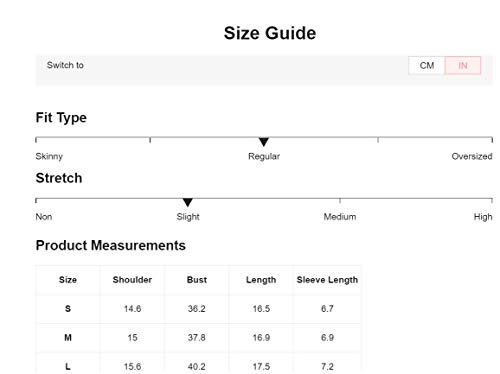
Task: Click the Bust column header
Action: (x=197, y=280)
